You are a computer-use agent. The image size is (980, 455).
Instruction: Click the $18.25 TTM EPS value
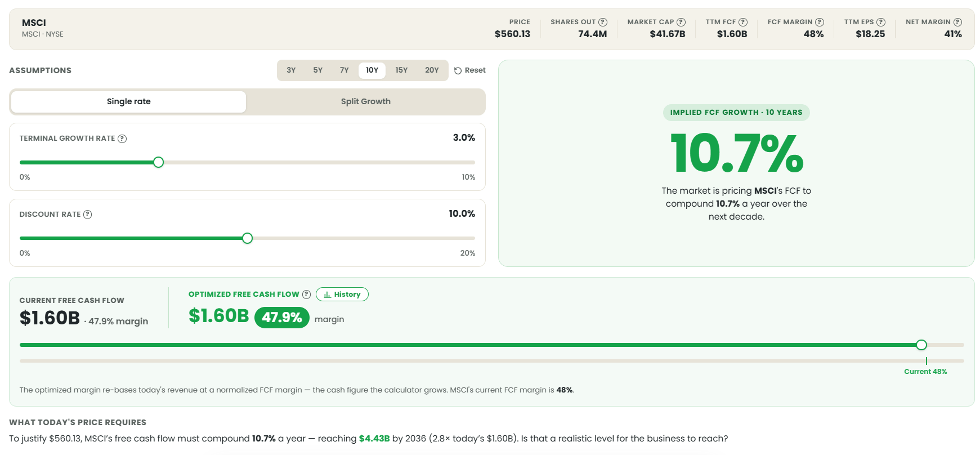(870, 34)
